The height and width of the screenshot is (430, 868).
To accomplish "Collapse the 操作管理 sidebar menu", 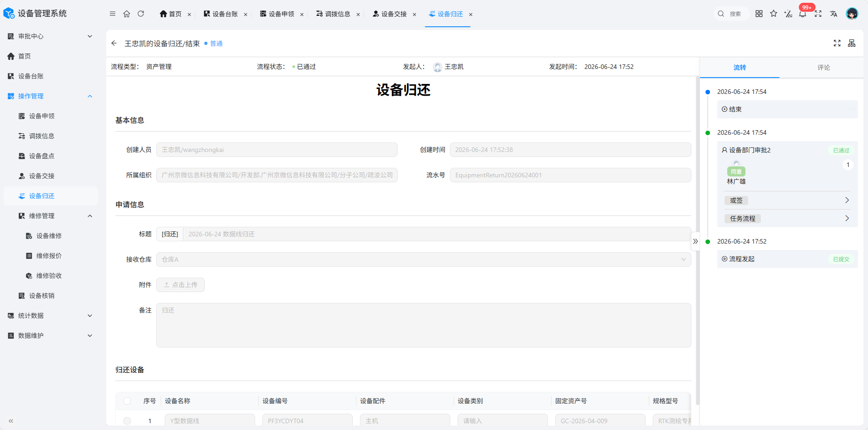I will (x=50, y=96).
